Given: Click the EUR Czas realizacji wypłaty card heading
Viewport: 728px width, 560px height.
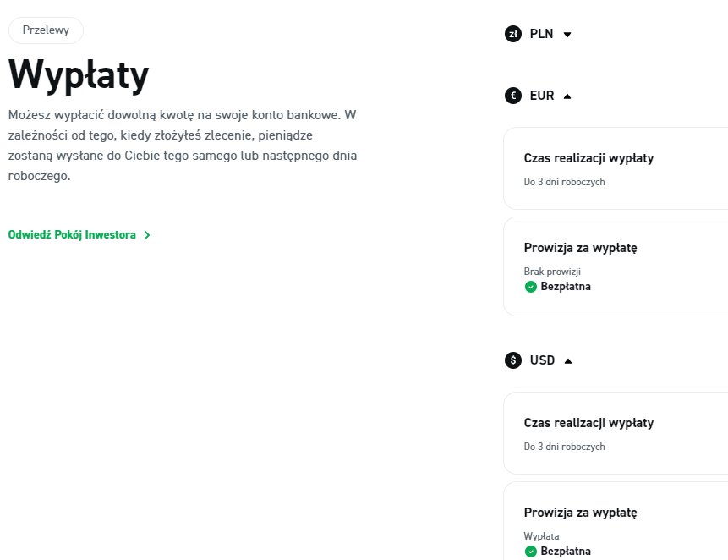Looking at the screenshot, I should (x=588, y=158).
